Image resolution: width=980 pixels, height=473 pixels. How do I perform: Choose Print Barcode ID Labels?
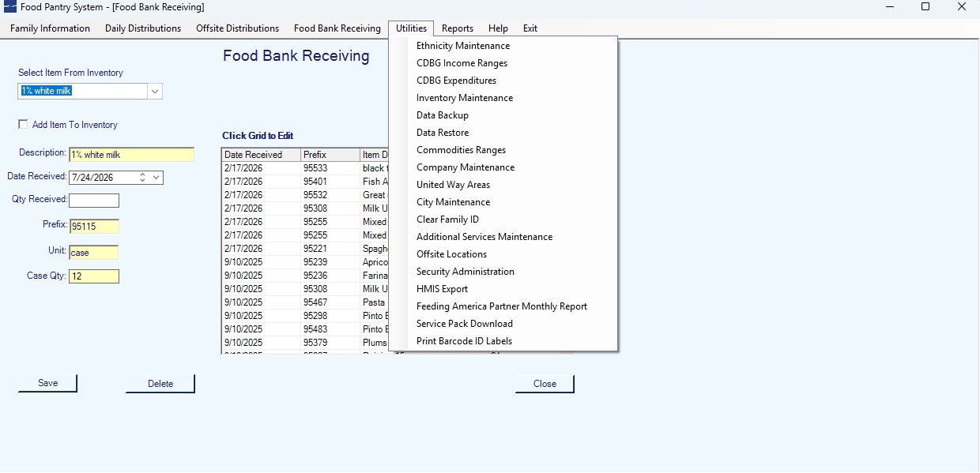click(x=503, y=341)
